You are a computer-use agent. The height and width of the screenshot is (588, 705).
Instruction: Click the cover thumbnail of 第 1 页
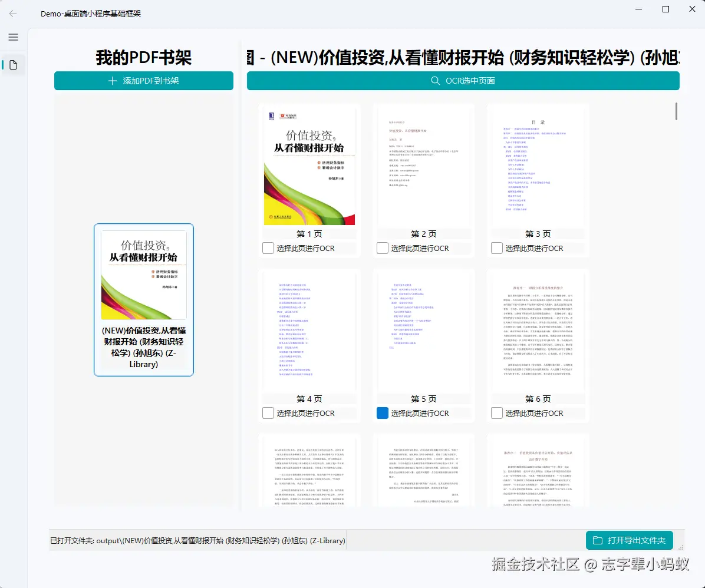(309, 167)
